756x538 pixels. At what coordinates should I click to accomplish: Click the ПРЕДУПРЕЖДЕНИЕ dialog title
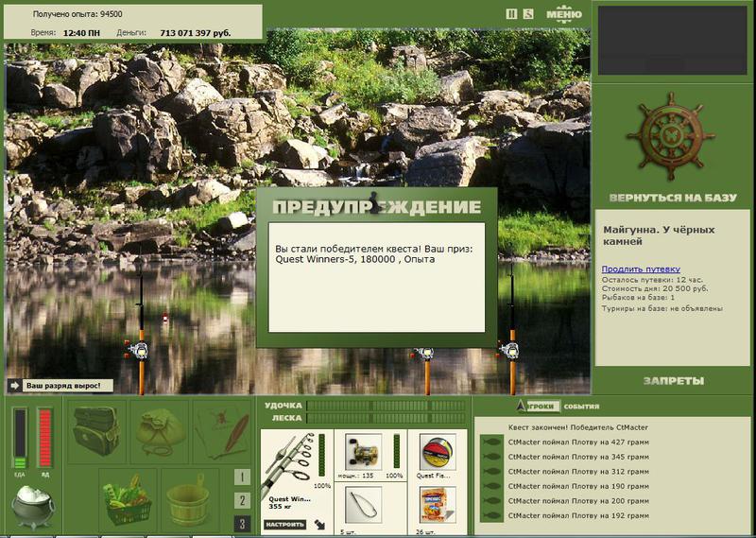pyautogui.click(x=376, y=207)
